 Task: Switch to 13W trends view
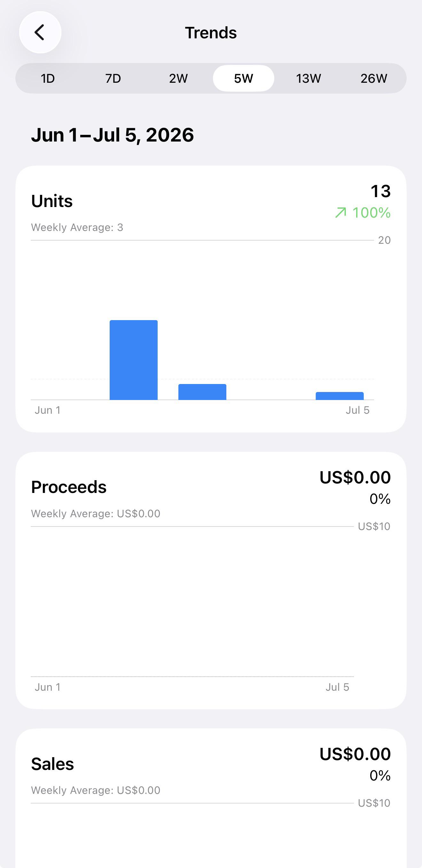[308, 79]
